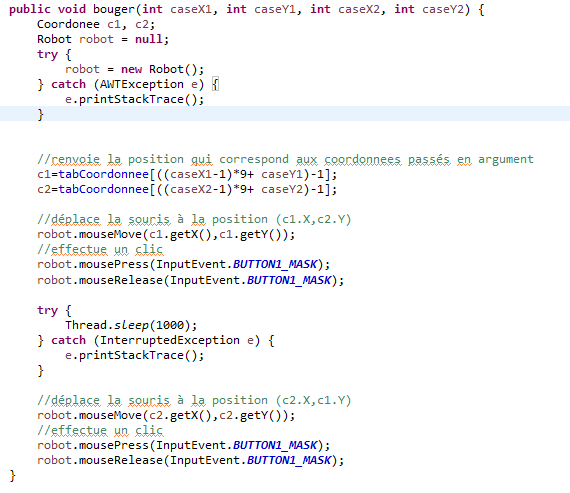
Task: Click the second e.printStackTrace() call
Action: pyautogui.click(x=135, y=355)
